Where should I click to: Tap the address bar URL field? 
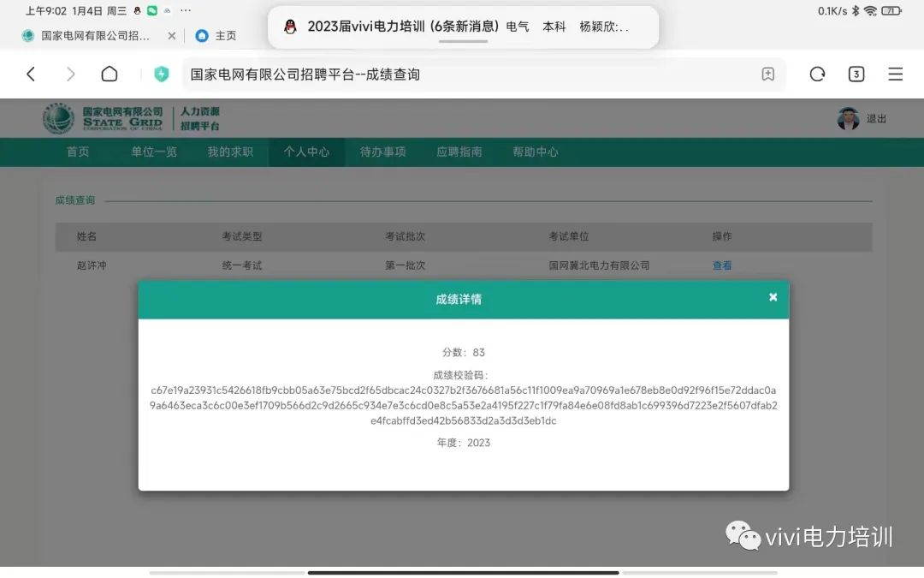pyautogui.click(x=462, y=74)
